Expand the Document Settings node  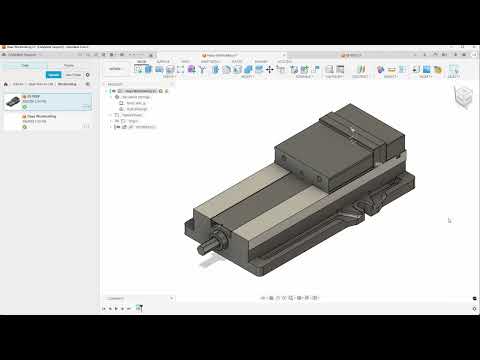pyautogui.click(x=111, y=97)
